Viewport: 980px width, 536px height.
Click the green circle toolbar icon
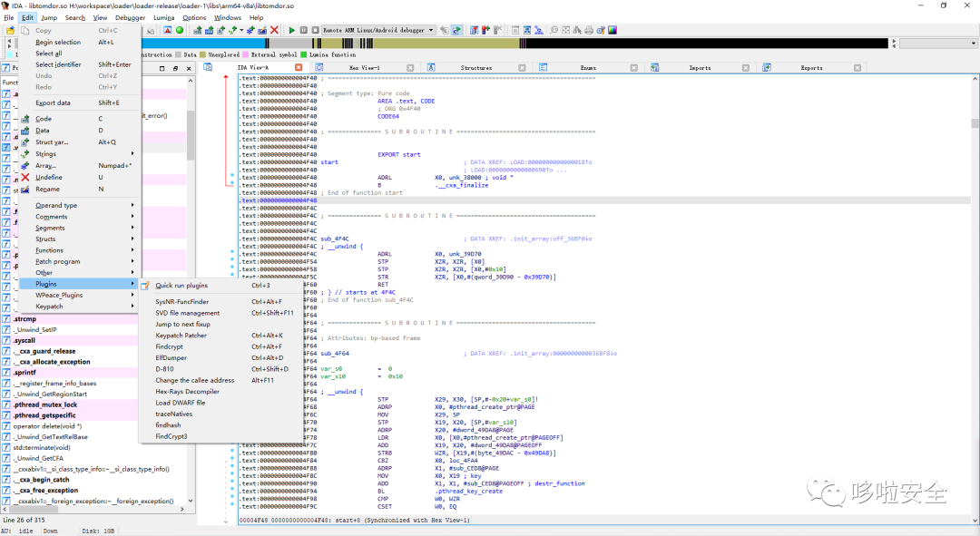tap(180, 30)
